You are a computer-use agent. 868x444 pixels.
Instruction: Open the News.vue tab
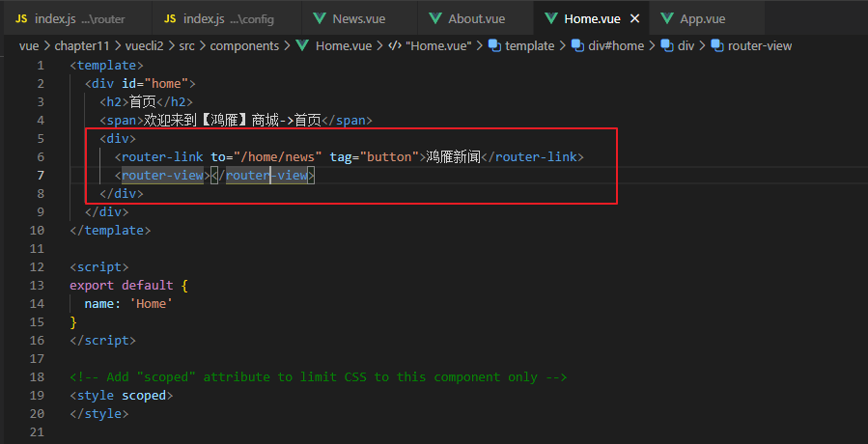click(x=359, y=18)
